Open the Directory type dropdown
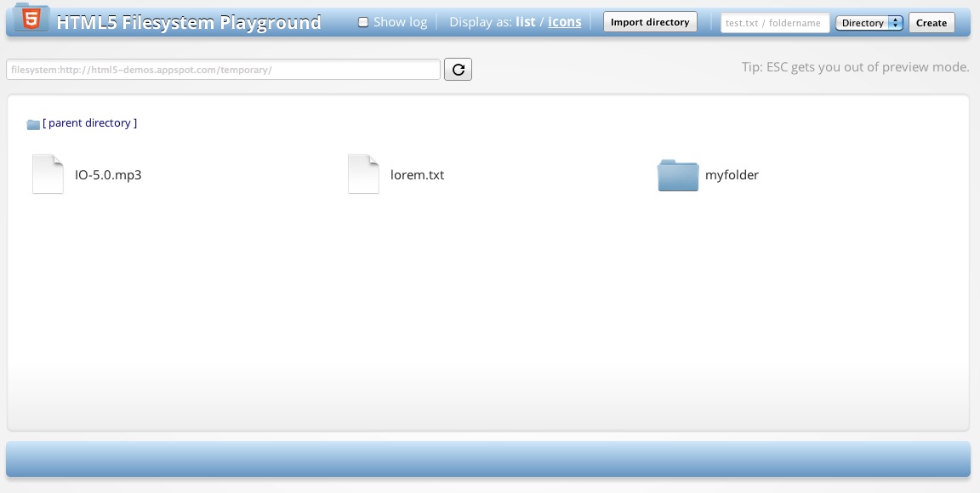This screenshot has width=980, height=493. (869, 22)
